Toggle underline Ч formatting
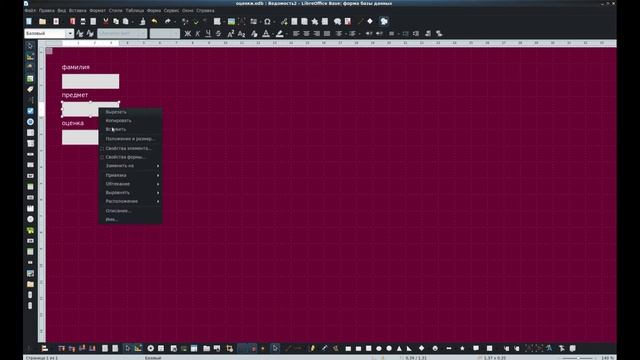Screen dimensions: 640x360 (208, 33)
